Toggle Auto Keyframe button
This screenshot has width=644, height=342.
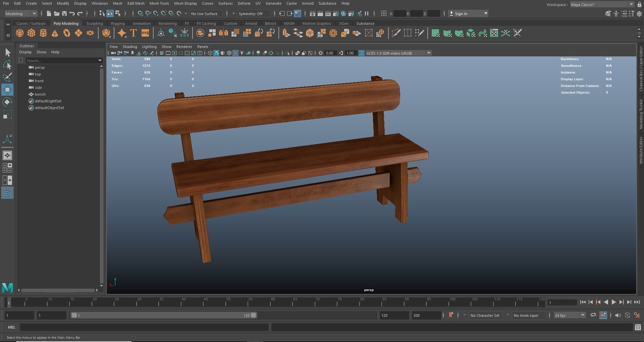(628, 315)
